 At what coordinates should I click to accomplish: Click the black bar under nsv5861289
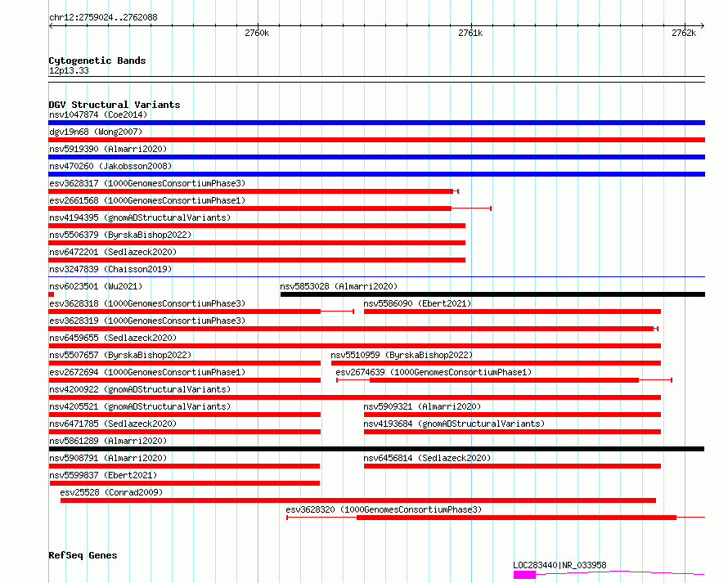point(376,449)
